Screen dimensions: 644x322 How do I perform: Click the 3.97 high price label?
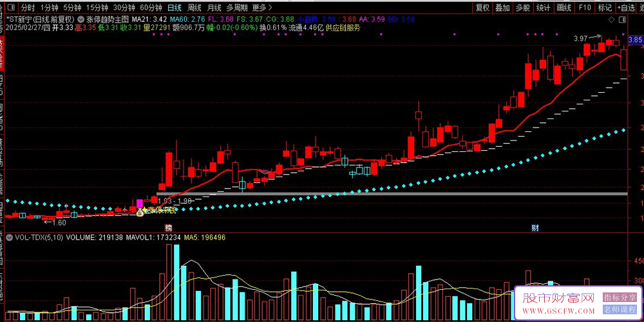[x=580, y=39]
